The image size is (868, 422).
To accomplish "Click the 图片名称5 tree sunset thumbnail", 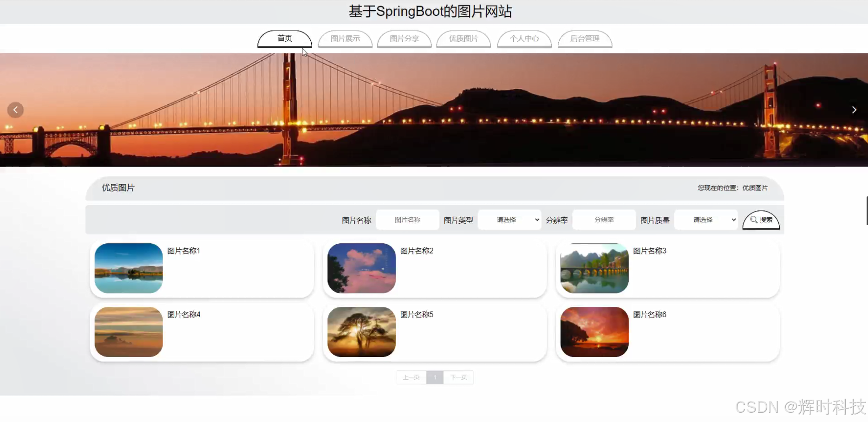I will (x=361, y=332).
